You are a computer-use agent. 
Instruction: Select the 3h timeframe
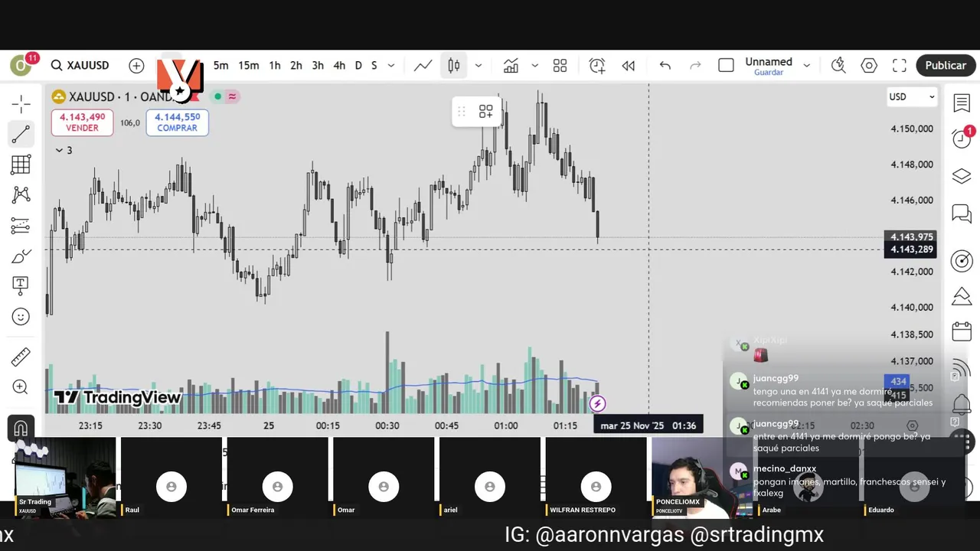tap(318, 65)
